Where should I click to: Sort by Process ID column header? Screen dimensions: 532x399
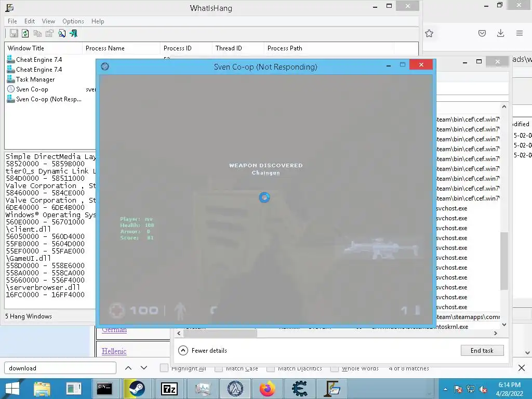point(187,48)
